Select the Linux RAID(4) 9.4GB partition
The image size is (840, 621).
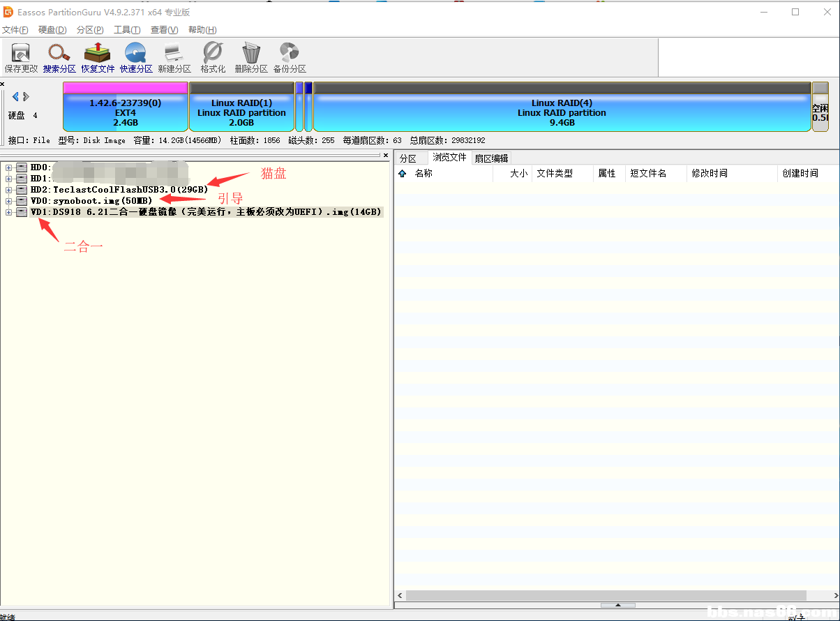[562, 112]
